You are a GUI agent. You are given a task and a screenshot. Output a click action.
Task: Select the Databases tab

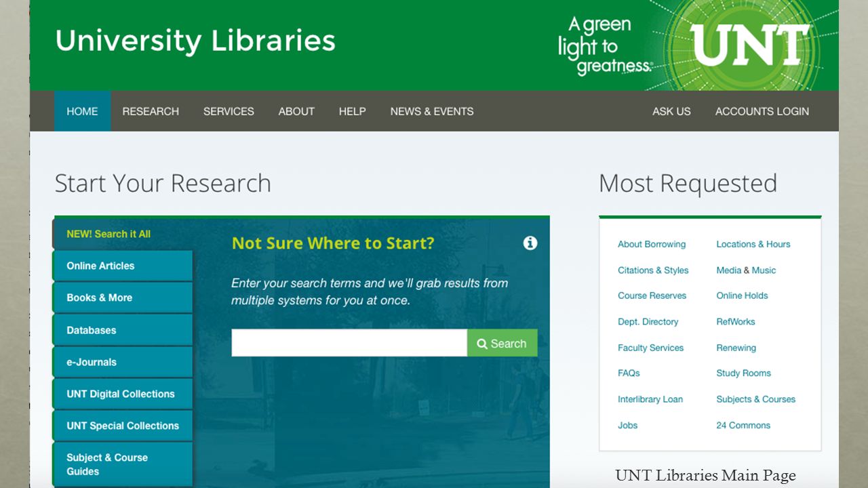[x=123, y=330]
